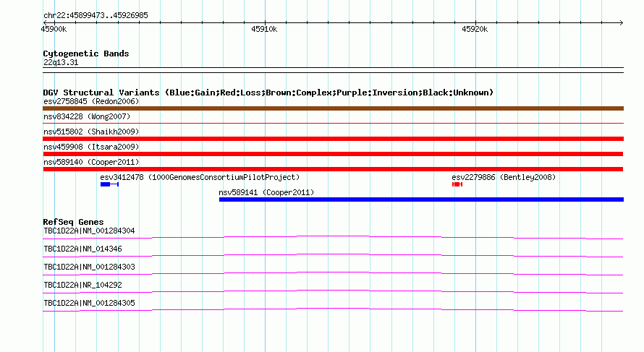The width and height of the screenshot is (644, 352).
Task: Select the RefSeq Genes track title
Action: [x=73, y=222]
